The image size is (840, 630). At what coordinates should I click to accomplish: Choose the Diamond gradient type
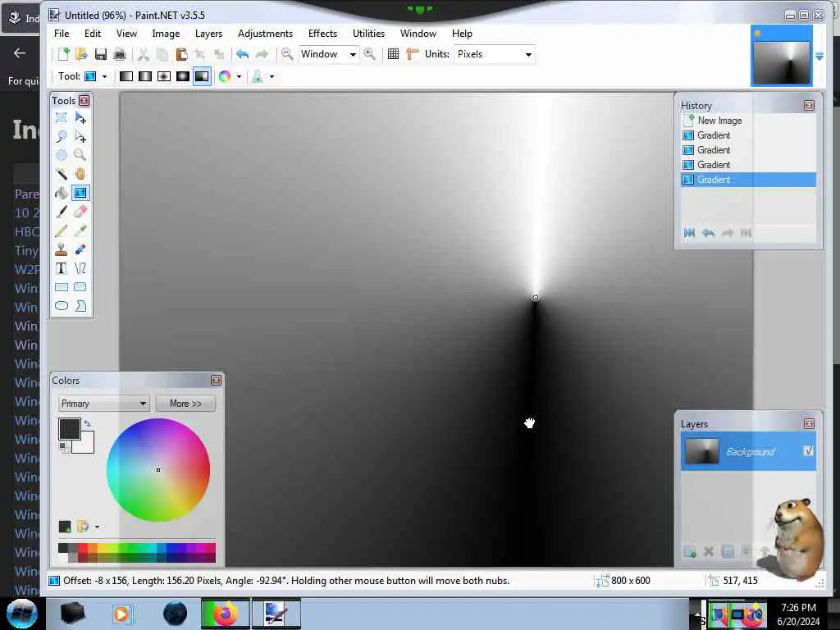(x=164, y=76)
